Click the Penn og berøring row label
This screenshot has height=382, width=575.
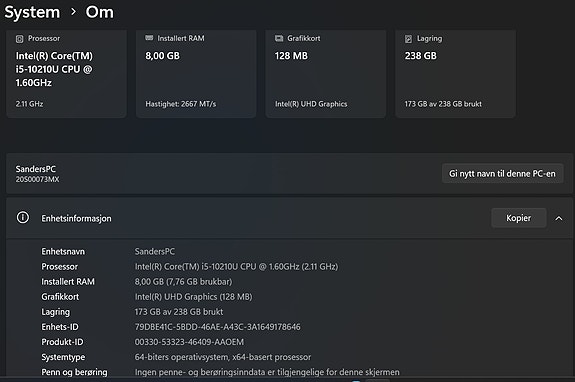pyautogui.click(x=74, y=372)
